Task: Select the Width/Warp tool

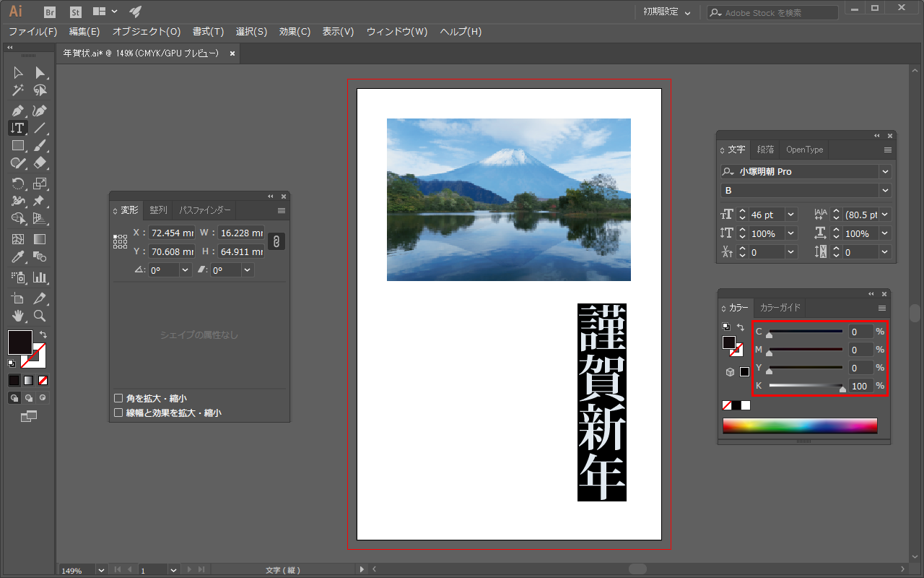Action: [x=18, y=201]
